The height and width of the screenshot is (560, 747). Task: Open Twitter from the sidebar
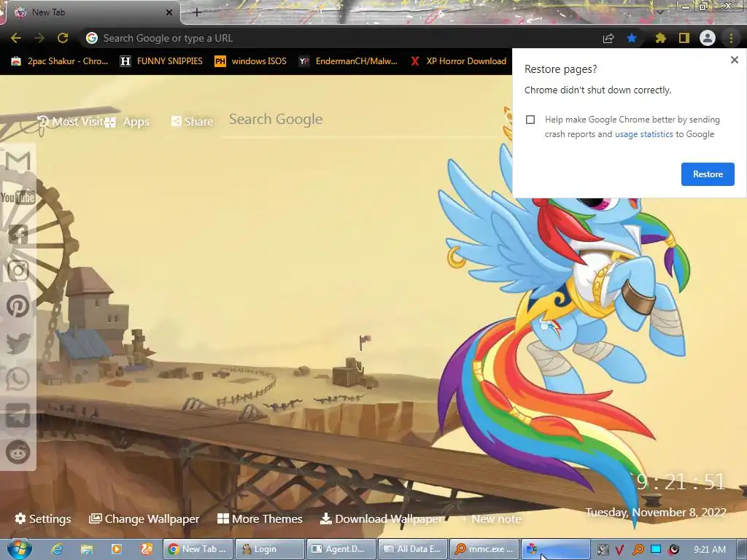tap(18, 343)
